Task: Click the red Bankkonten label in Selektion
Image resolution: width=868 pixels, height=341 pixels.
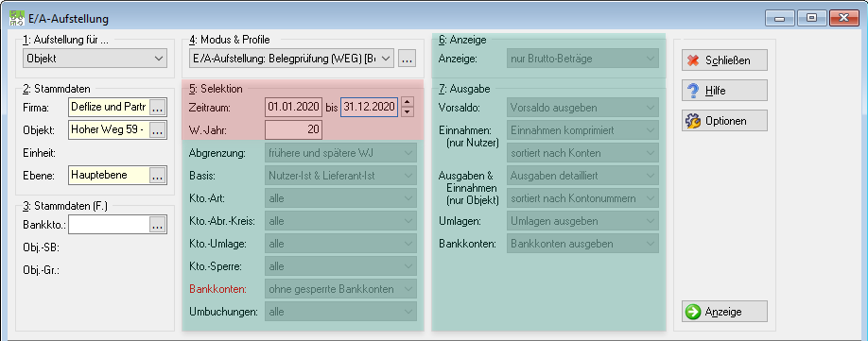Action: (x=217, y=288)
